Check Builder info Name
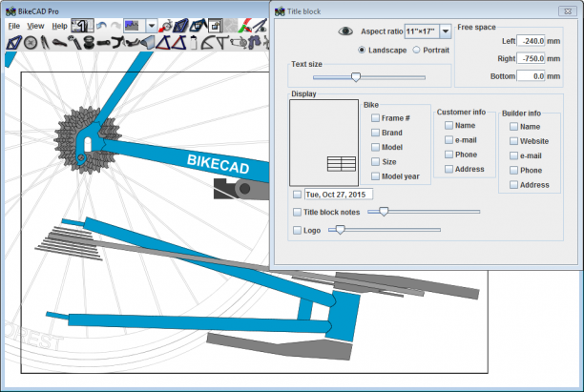Image resolution: width=584 pixels, height=392 pixels. (513, 127)
